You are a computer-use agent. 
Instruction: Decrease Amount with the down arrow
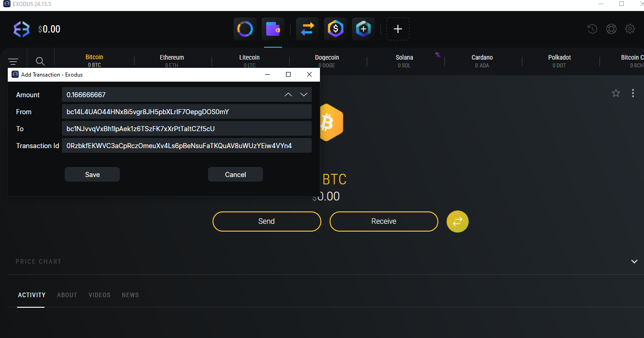[304, 94]
